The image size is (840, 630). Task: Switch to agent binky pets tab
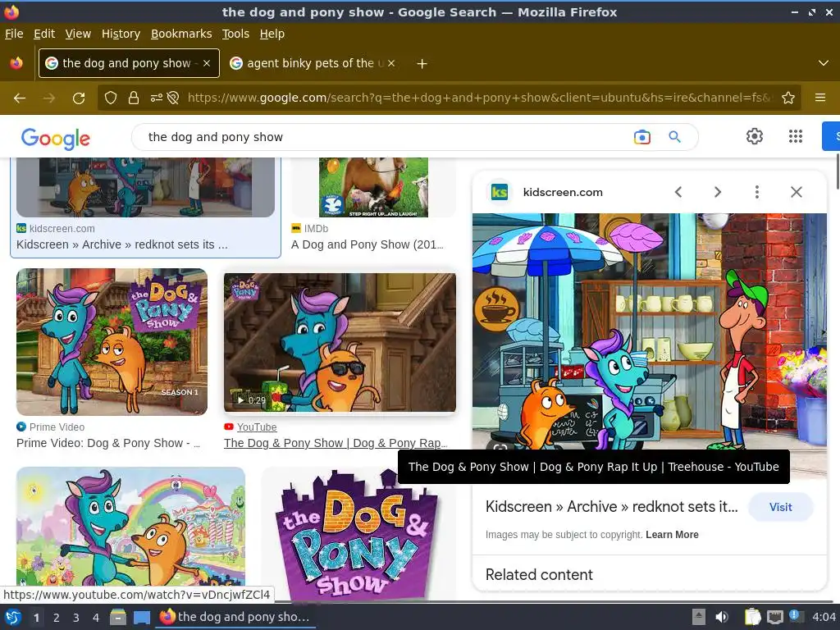313,63
